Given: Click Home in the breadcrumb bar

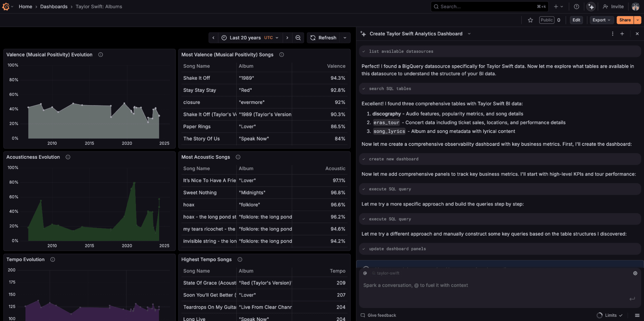Looking at the screenshot, I should 25,6.
